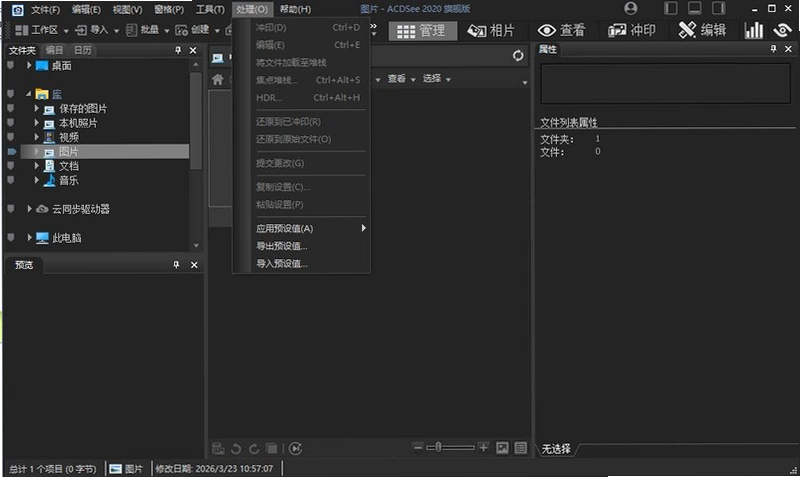Switch to 编辑 edit mode

point(702,31)
